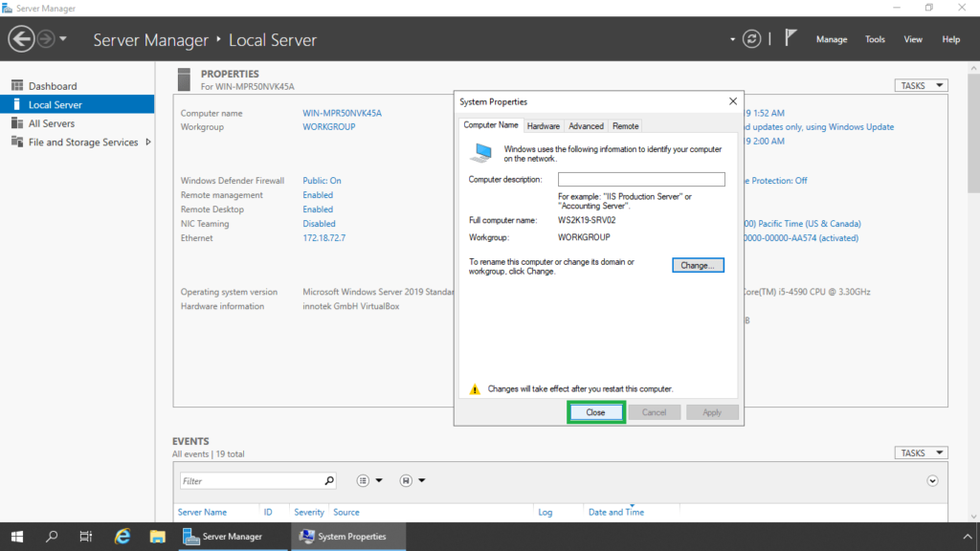
Task: Click the WORKGROUP link in Properties
Action: point(329,127)
